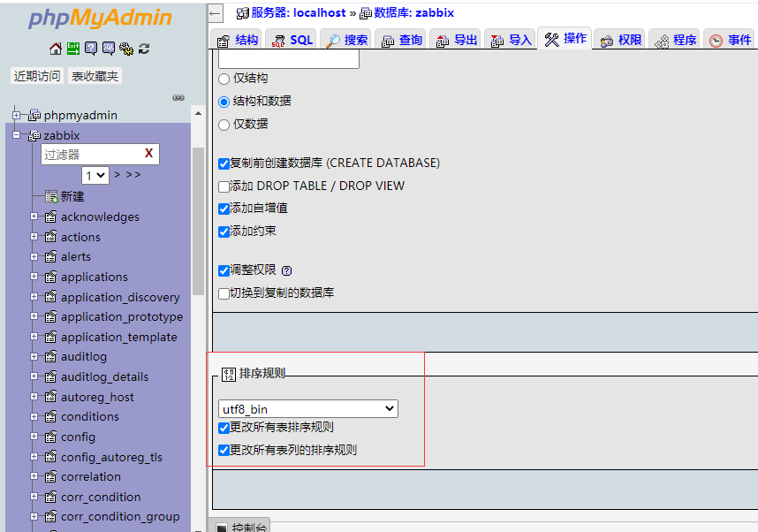Expand the application_prototype table node
This screenshot has height=532, width=758.
click(34, 316)
